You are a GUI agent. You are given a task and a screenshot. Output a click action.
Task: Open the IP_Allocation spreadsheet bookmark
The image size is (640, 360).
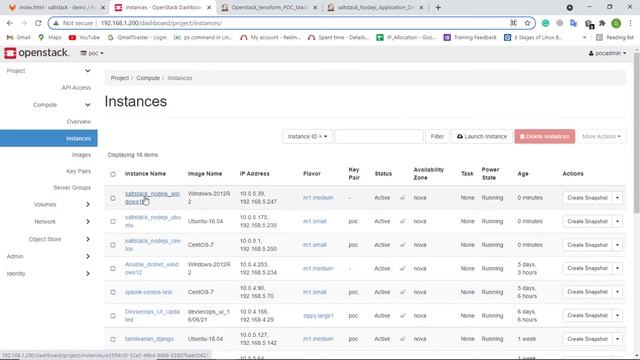[407, 37]
